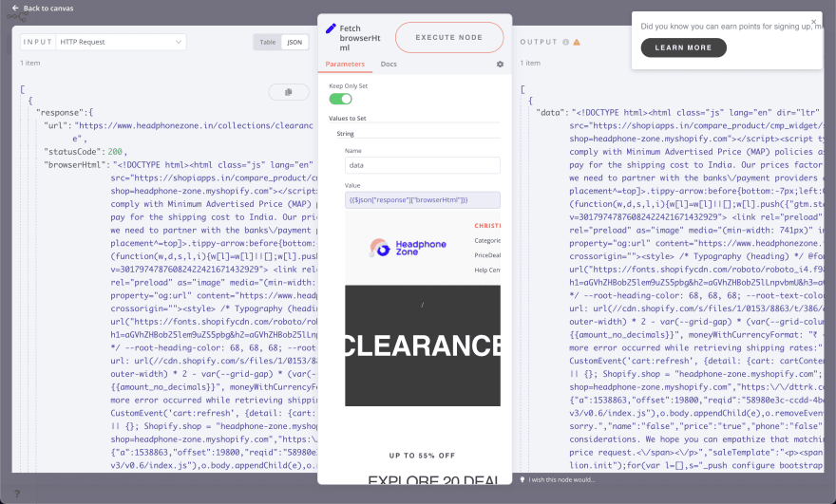Viewport: 836px width, 504px height.
Task: Click the "browserHtml" key in input JSON
Action: (76, 164)
